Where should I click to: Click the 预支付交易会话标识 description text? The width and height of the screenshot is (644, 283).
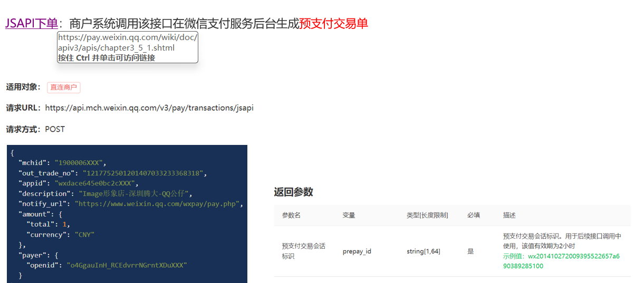[x=562, y=241]
